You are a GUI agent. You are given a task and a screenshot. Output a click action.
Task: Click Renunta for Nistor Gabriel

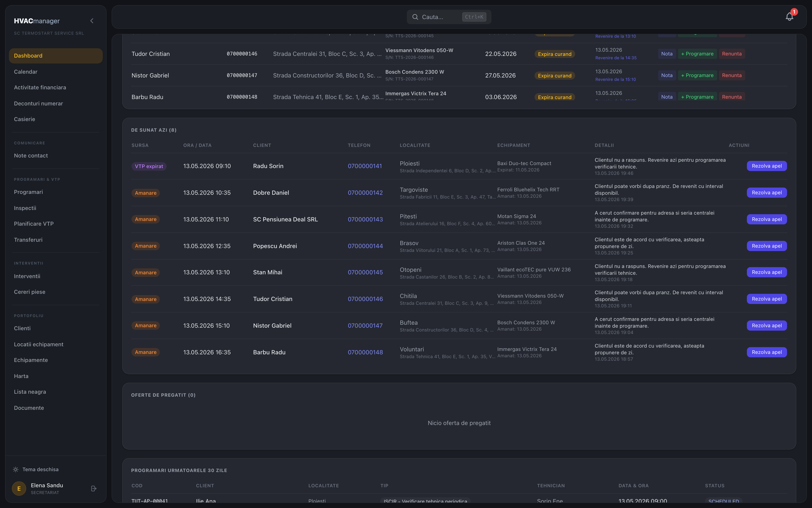(x=732, y=75)
